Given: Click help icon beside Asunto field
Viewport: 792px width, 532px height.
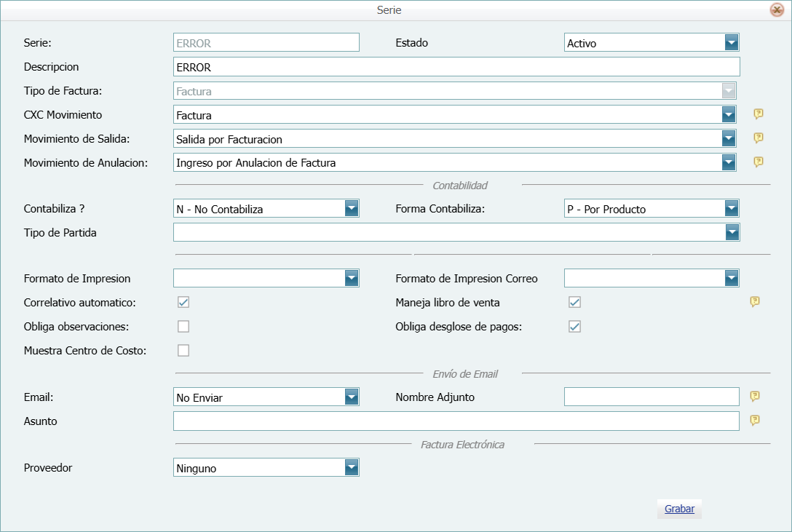Looking at the screenshot, I should (755, 420).
